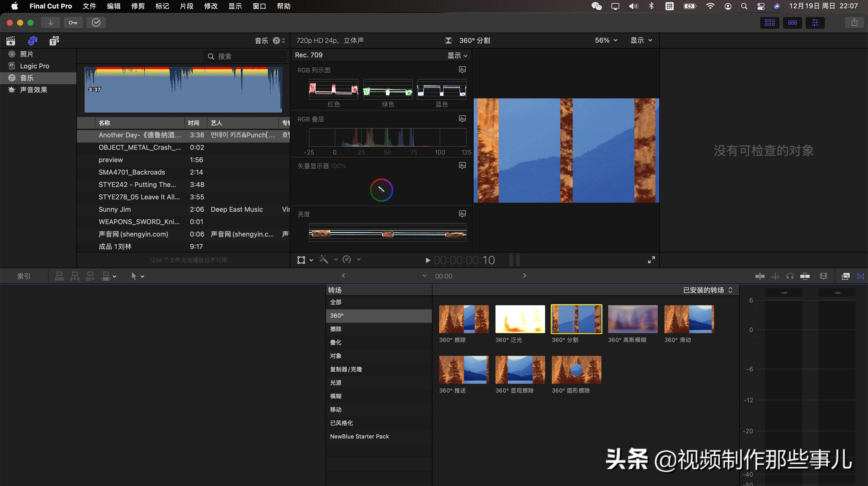Open the 窗口 menu
The width and height of the screenshot is (868, 486).
point(259,6)
